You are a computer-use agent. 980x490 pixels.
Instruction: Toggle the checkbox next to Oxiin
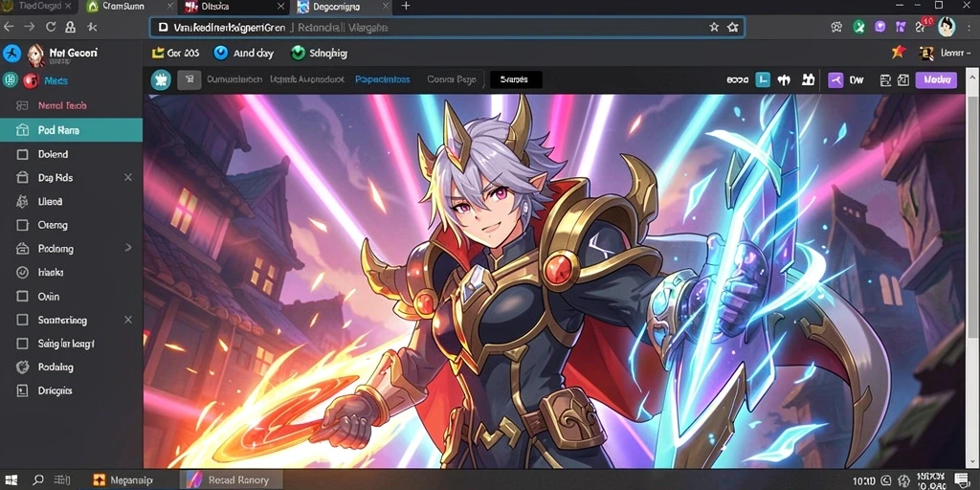pos(23,297)
